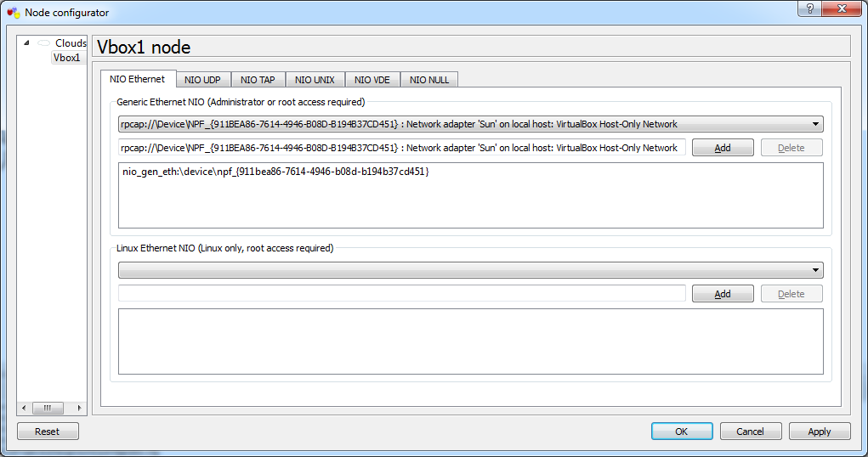Click the Linux Ethernet NIO text field
868x457 pixels.
click(x=402, y=293)
